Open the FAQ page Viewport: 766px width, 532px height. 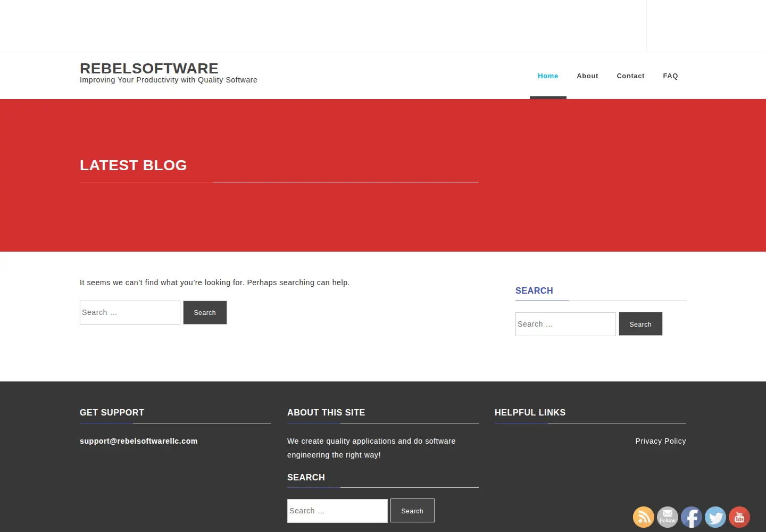(670, 76)
